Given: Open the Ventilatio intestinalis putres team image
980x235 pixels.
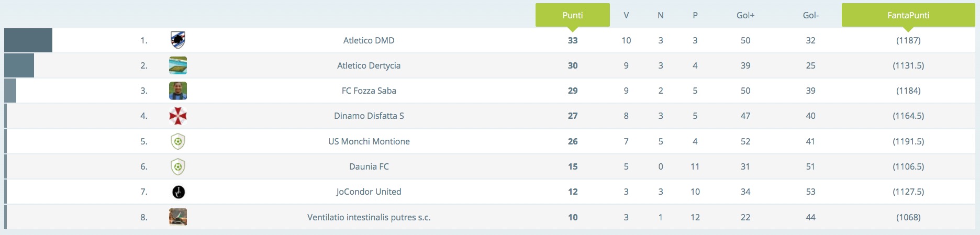Looking at the screenshot, I should [178, 217].
